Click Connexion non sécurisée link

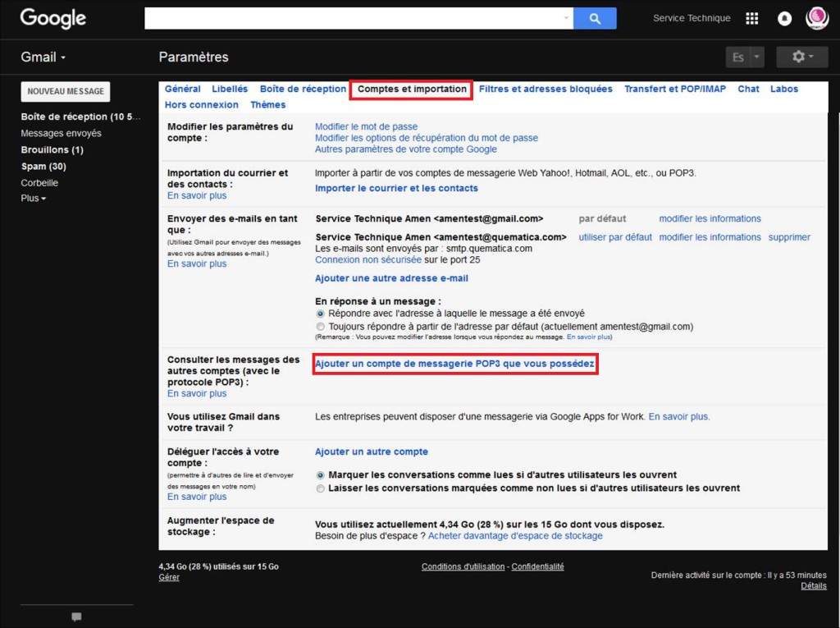point(368,259)
